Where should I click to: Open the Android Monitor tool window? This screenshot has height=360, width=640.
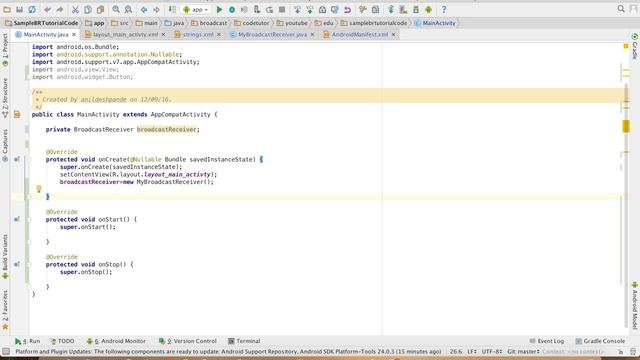point(116,341)
